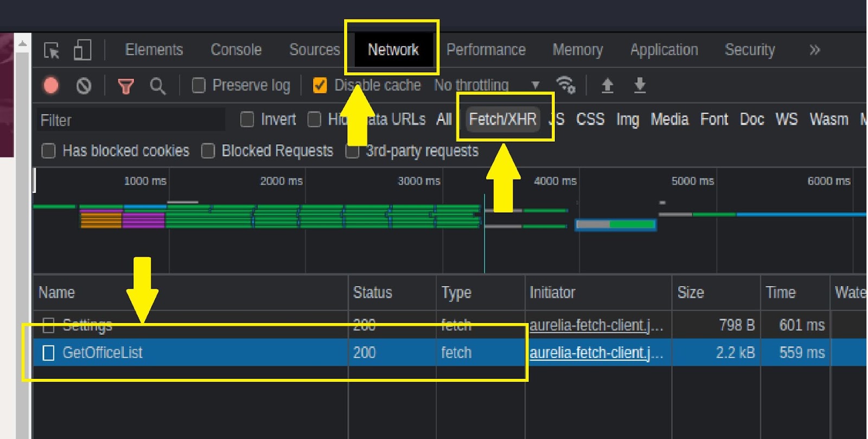Screen dimensions: 868x439
Task: Click the inspect element picker icon
Action: click(52, 50)
